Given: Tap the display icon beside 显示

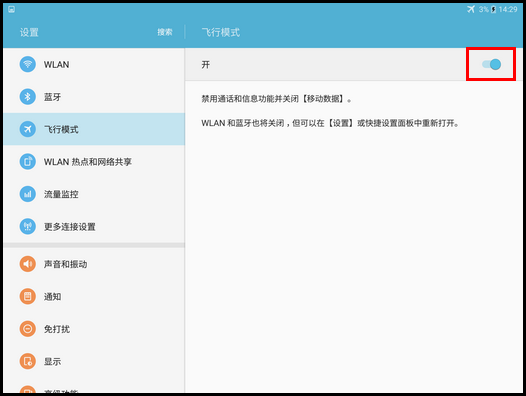Looking at the screenshot, I should [x=28, y=361].
